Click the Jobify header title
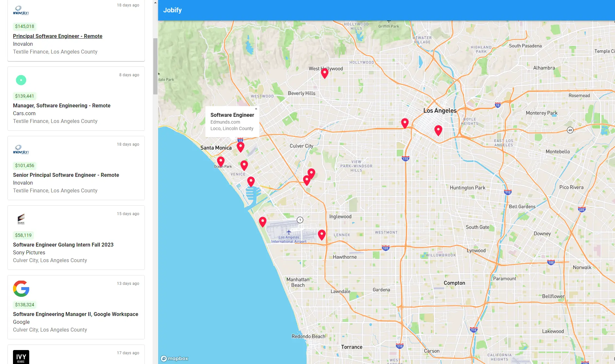Image resolution: width=615 pixels, height=364 pixels. (x=172, y=10)
